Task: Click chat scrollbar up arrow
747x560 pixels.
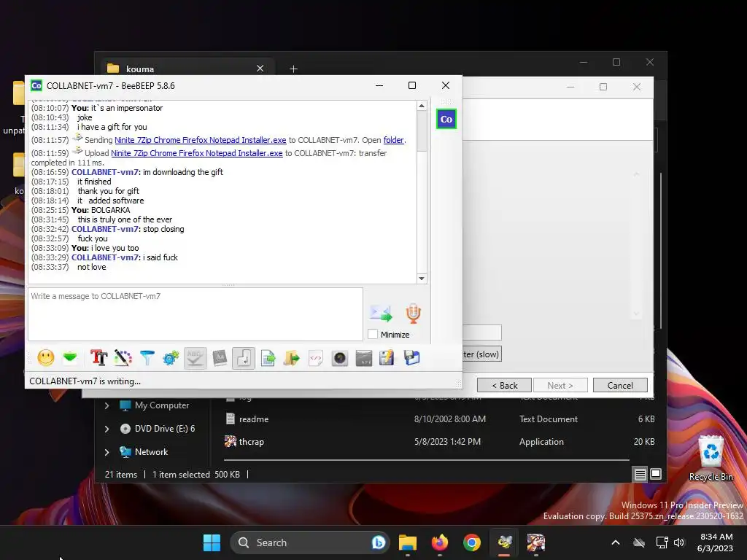Action: (422, 106)
